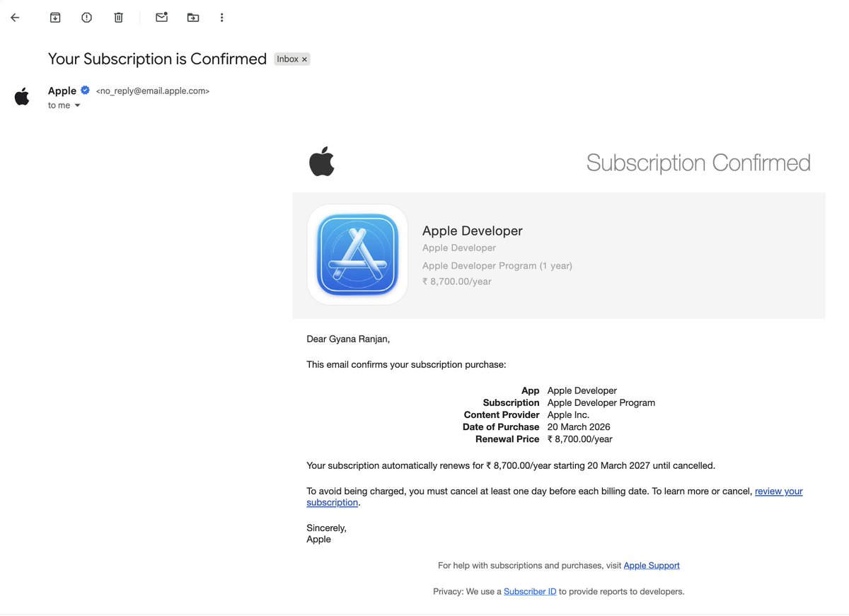Click Subscription value Apple Developer Program
849x616 pixels.
[601, 403]
